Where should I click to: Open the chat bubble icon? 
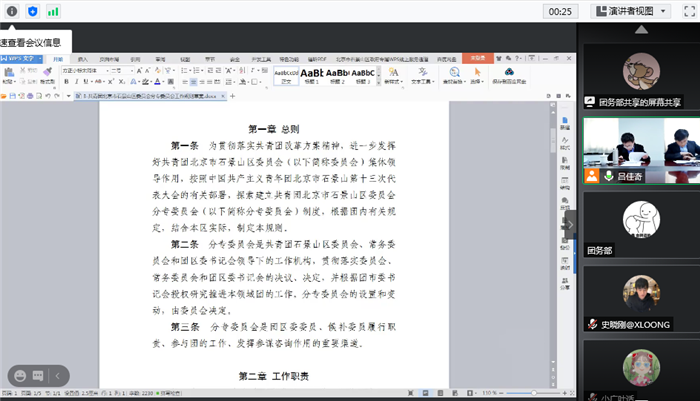pyautogui.click(x=39, y=375)
